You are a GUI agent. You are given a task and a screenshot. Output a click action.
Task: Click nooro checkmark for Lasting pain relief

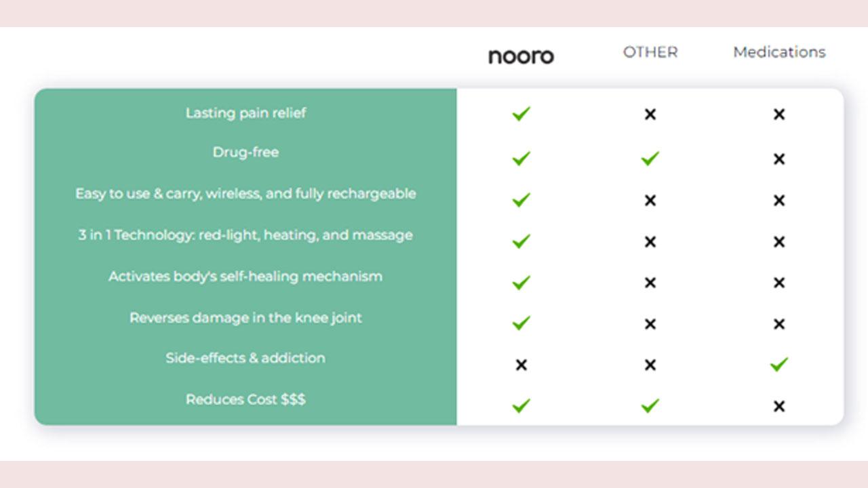click(521, 114)
